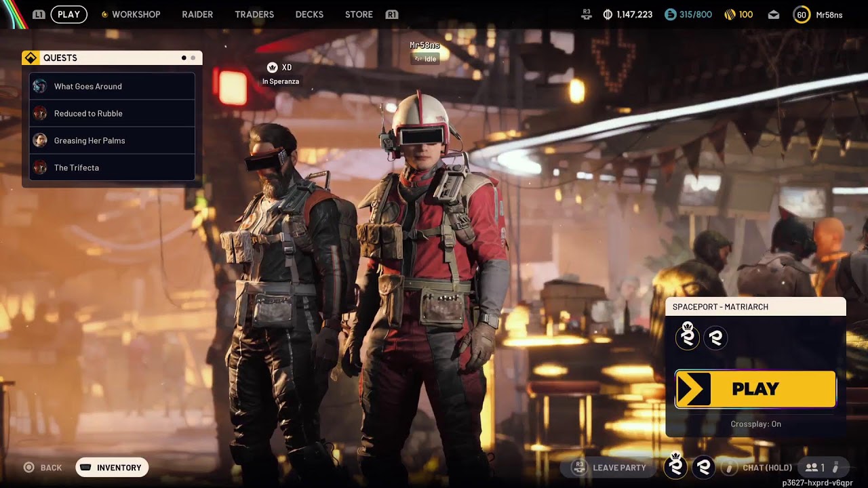Click the crowned leader avatar in bottom bar
The width and height of the screenshot is (868, 488).
[x=675, y=466]
